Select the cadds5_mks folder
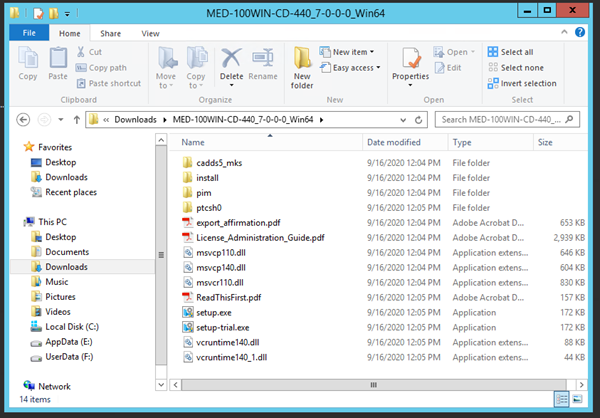 [x=219, y=163]
